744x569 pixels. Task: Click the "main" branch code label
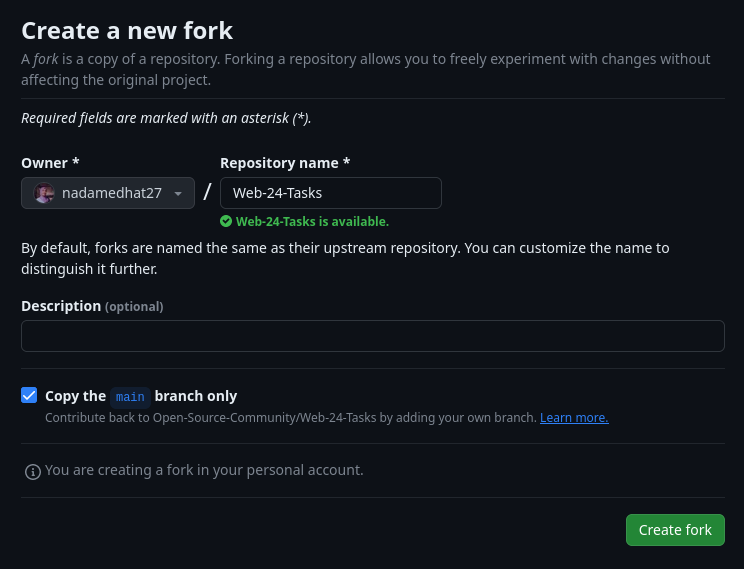[130, 397]
